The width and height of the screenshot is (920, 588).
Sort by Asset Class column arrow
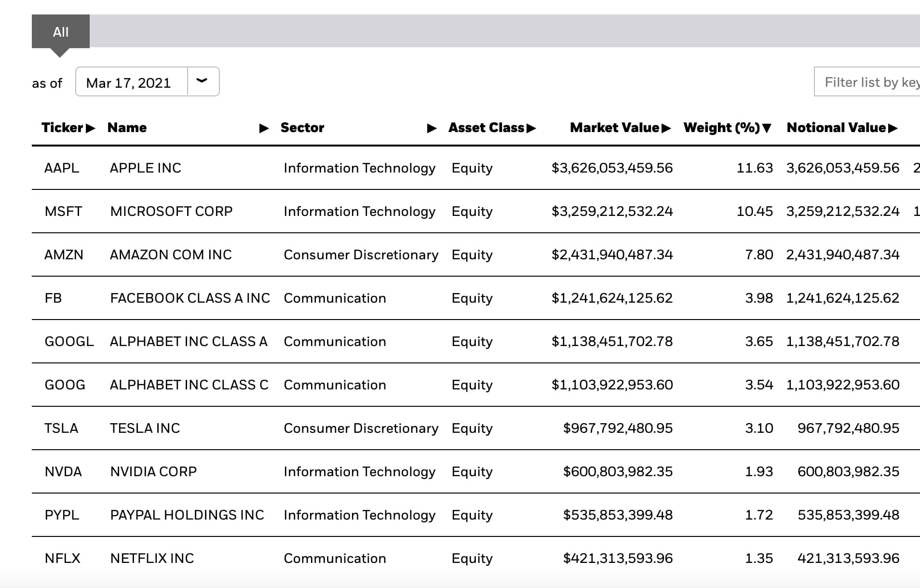[x=531, y=128]
